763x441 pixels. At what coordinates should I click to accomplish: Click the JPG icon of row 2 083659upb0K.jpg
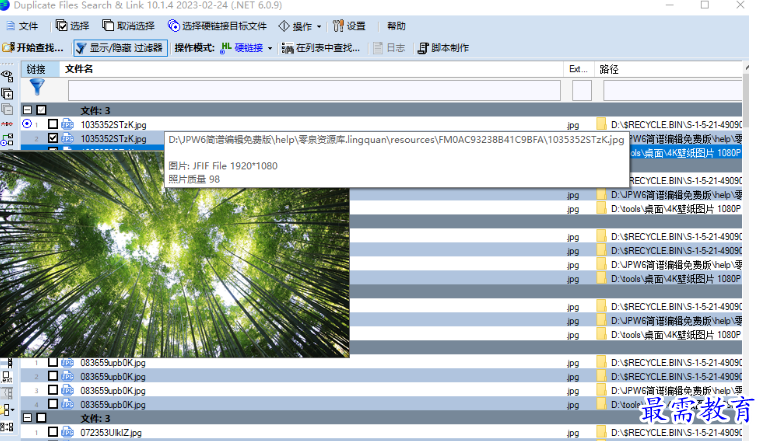(x=68, y=376)
